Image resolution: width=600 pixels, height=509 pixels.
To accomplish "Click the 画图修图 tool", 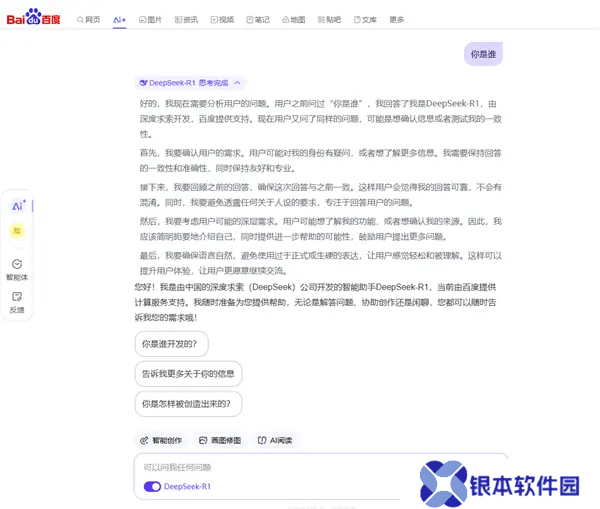I will [219, 440].
